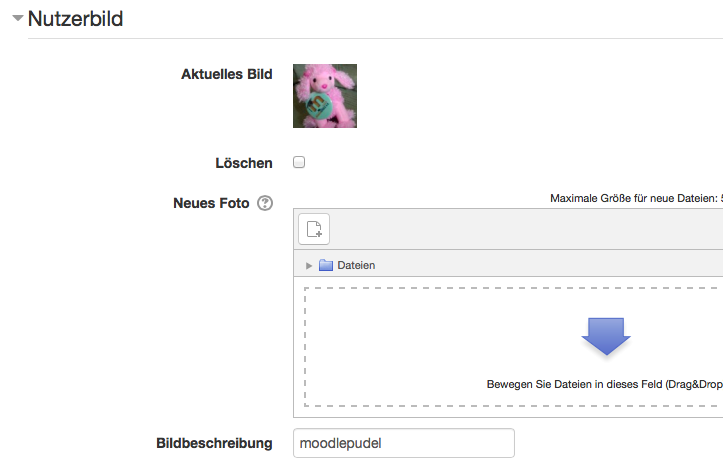Collapse the Nutzerbild section triangle
This screenshot has height=472, width=723.
tap(18, 18)
